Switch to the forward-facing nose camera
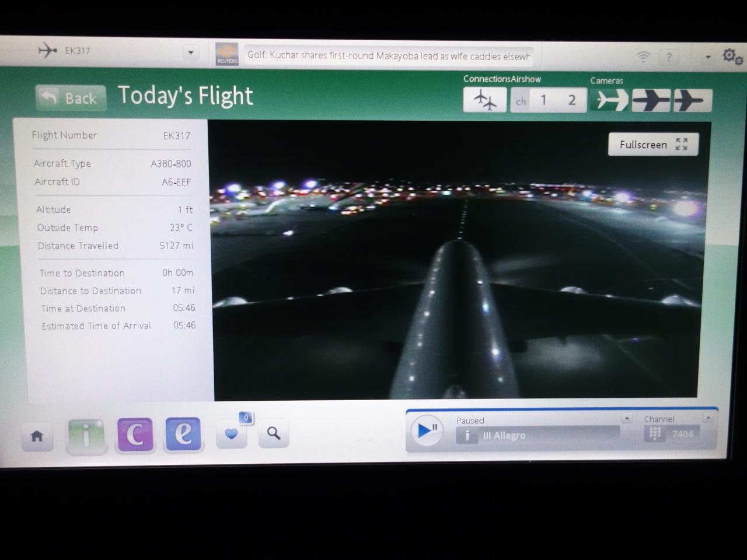747x560 pixels. point(609,100)
